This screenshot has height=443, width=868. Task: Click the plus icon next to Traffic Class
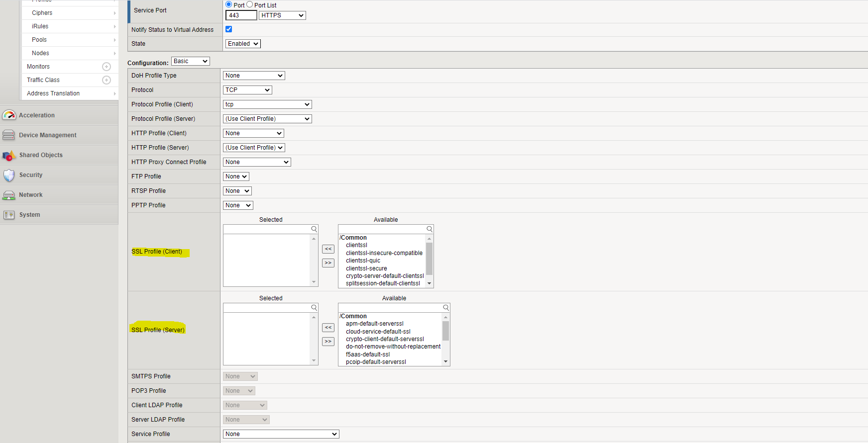click(x=106, y=80)
